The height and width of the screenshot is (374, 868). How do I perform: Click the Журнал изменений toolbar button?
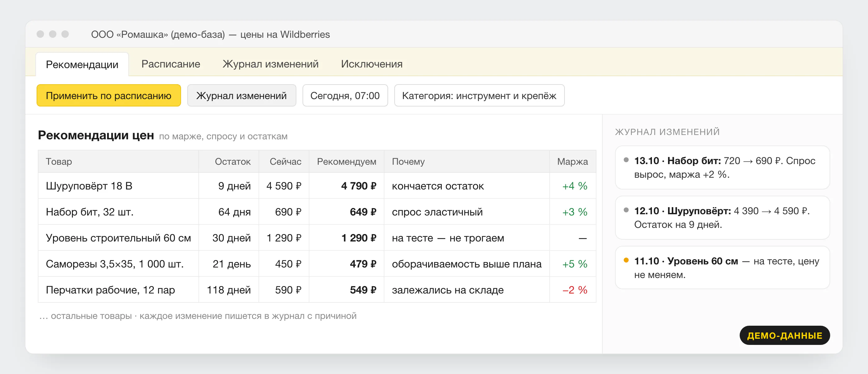pyautogui.click(x=241, y=96)
